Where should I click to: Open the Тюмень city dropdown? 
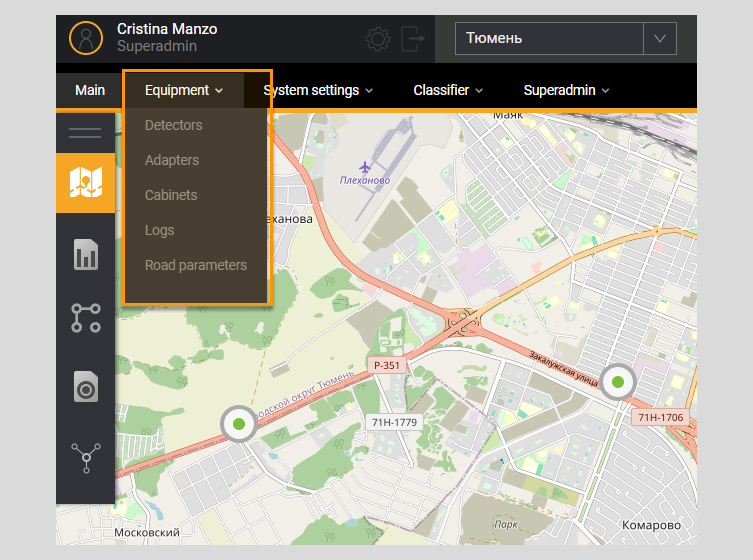coord(566,38)
